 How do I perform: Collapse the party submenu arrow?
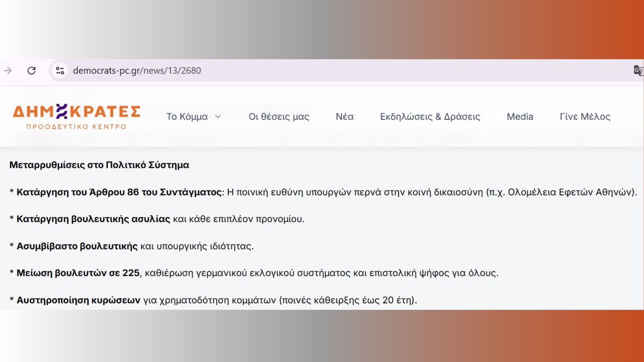click(217, 116)
